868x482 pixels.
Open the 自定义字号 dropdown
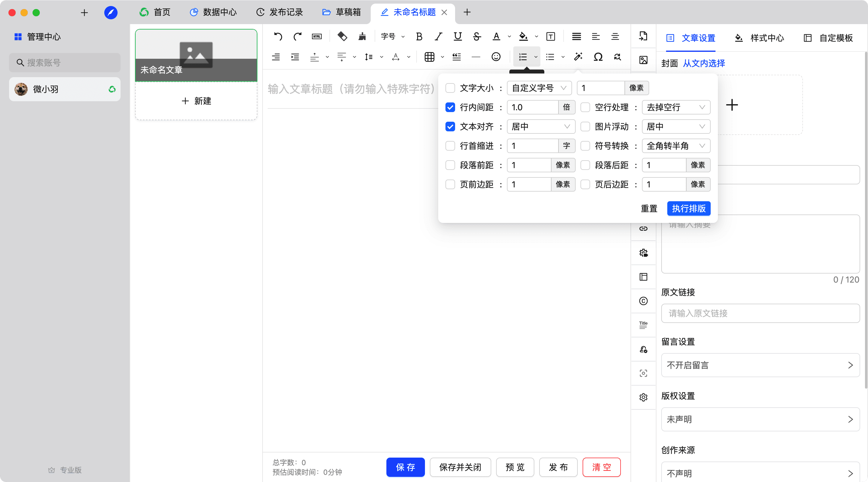pyautogui.click(x=539, y=88)
